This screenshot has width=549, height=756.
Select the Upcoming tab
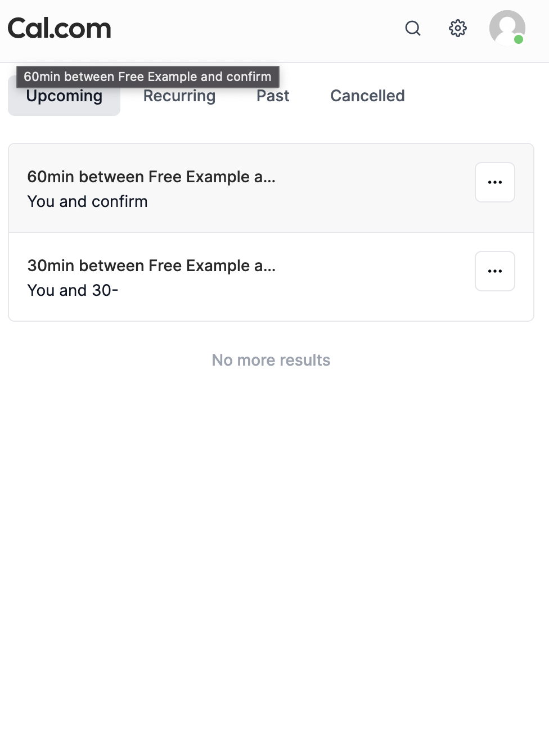click(64, 102)
